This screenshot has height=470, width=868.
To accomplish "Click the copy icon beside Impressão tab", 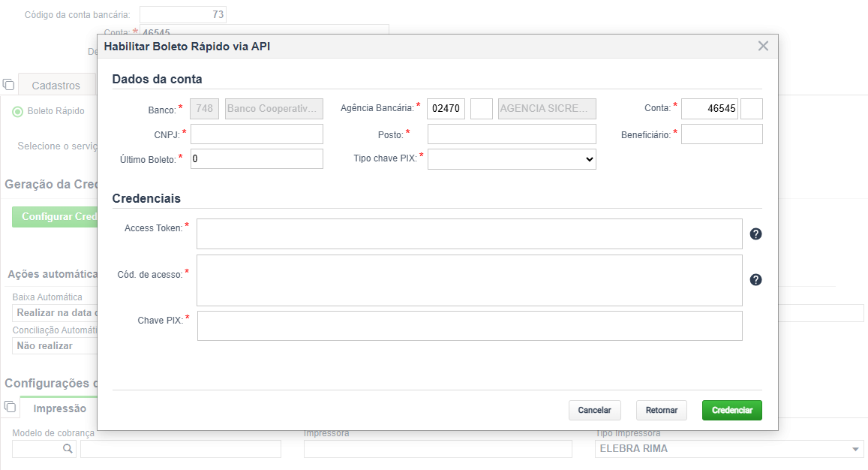I will coord(10,407).
